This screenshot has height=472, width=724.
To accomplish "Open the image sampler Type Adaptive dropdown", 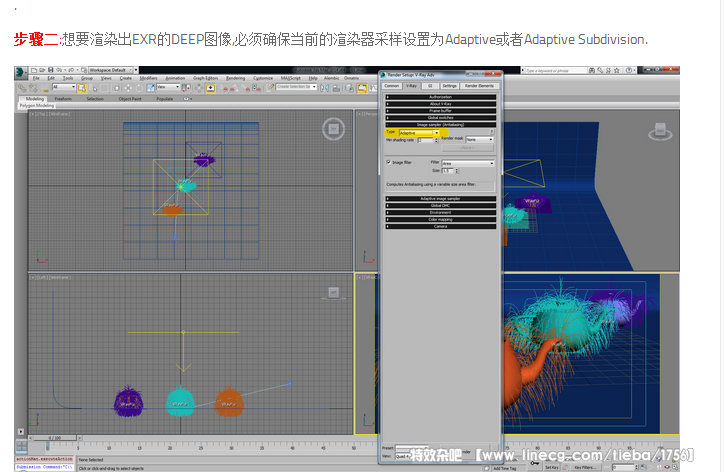I will tap(419, 133).
